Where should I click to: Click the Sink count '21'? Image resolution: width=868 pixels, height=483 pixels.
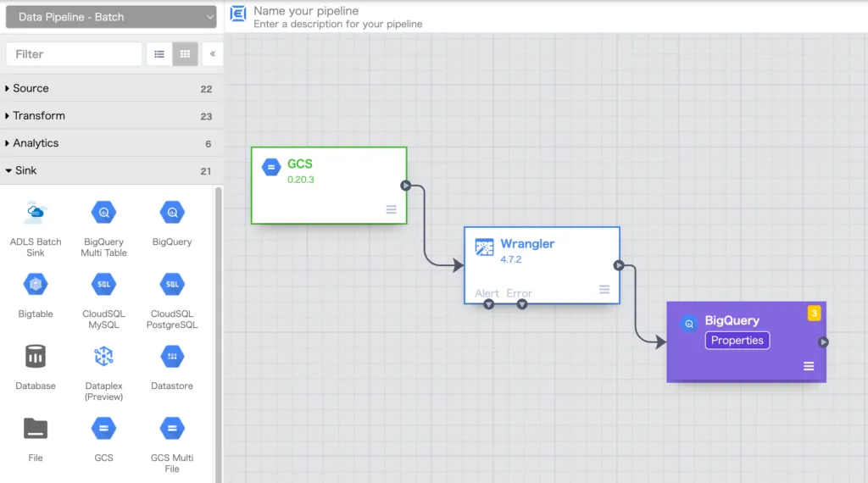[x=205, y=171]
